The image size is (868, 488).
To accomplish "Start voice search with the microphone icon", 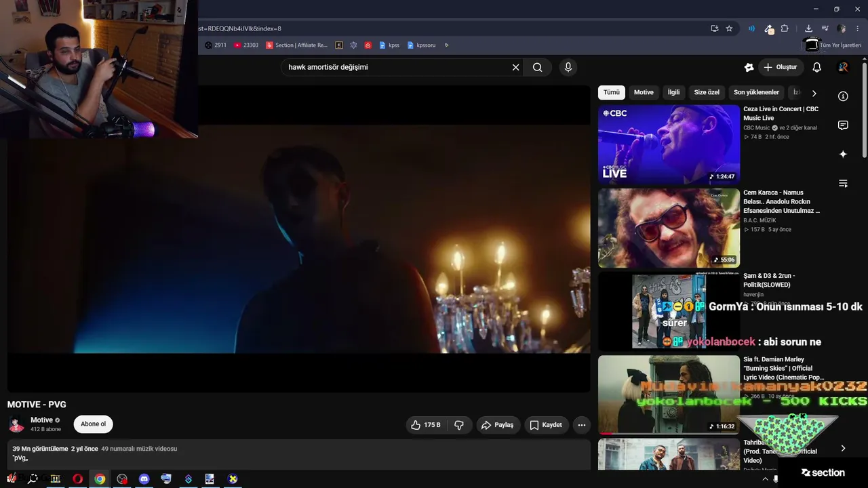I will (x=568, y=67).
